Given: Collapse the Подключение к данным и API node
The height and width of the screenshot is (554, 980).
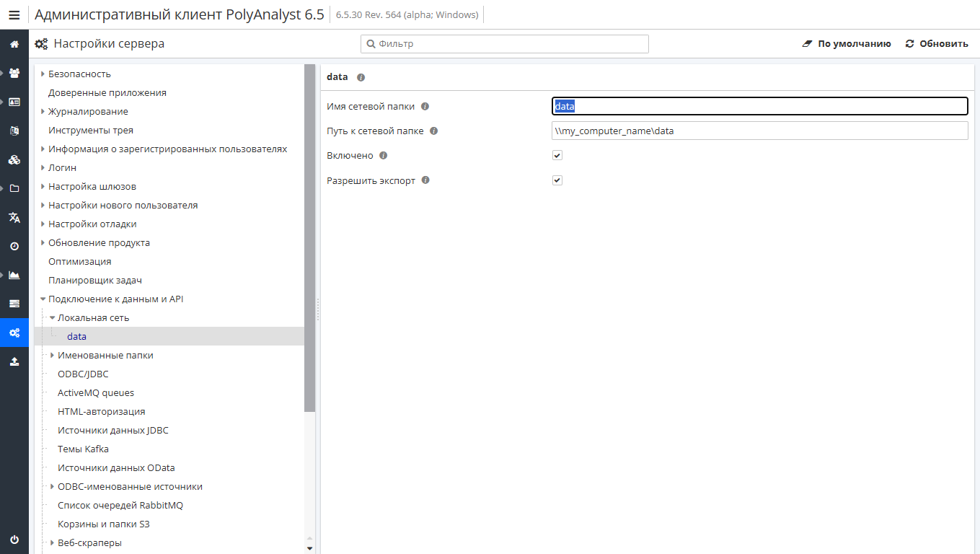Looking at the screenshot, I should tap(43, 299).
